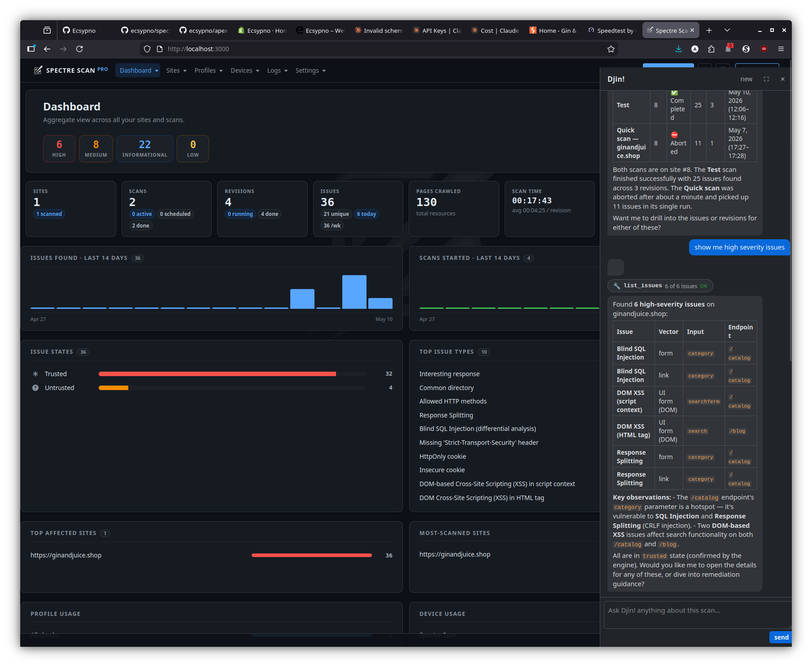The height and width of the screenshot is (667, 812).
Task: Close the Djin! chat panel
Action: pyautogui.click(x=782, y=79)
